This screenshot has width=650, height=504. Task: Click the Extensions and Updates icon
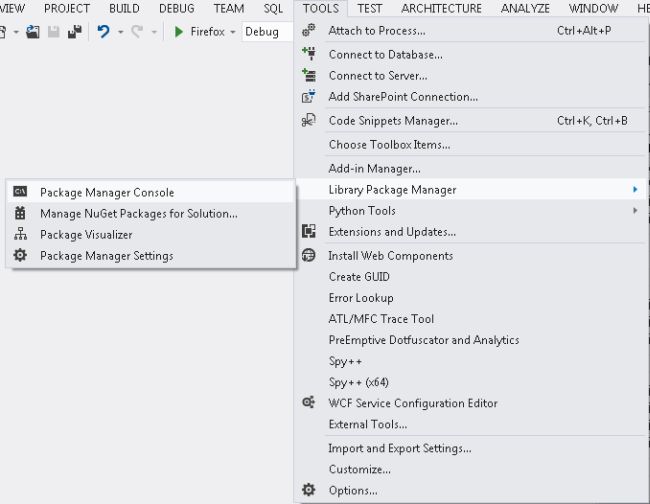309,231
